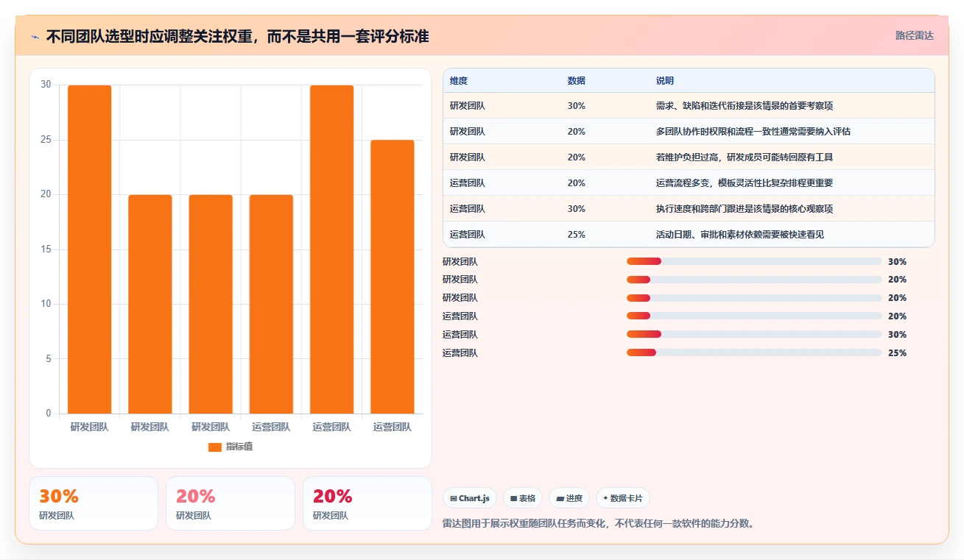The height and width of the screenshot is (560, 964).
Task: Click the y-axis label 25
Action: pyautogui.click(x=46, y=140)
